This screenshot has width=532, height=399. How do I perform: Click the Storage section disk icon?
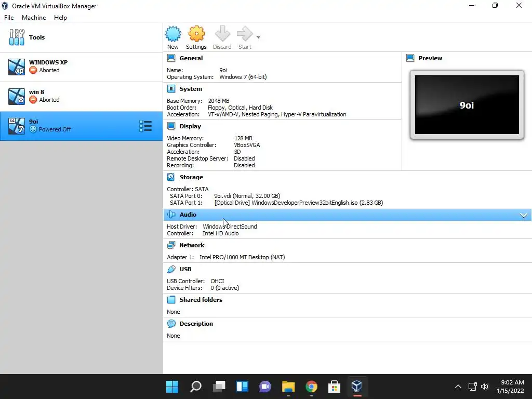click(x=171, y=177)
